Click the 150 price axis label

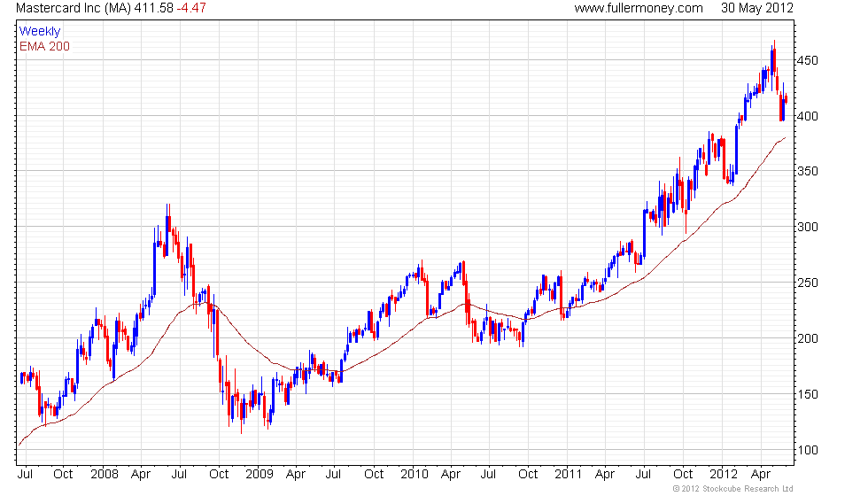807,394
